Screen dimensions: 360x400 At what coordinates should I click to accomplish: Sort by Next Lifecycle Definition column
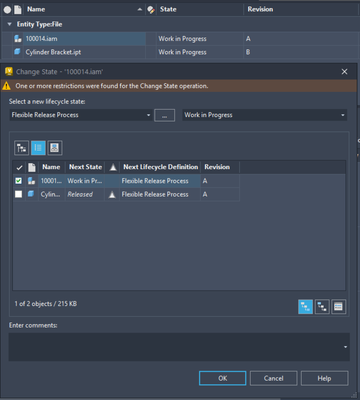pos(161,167)
